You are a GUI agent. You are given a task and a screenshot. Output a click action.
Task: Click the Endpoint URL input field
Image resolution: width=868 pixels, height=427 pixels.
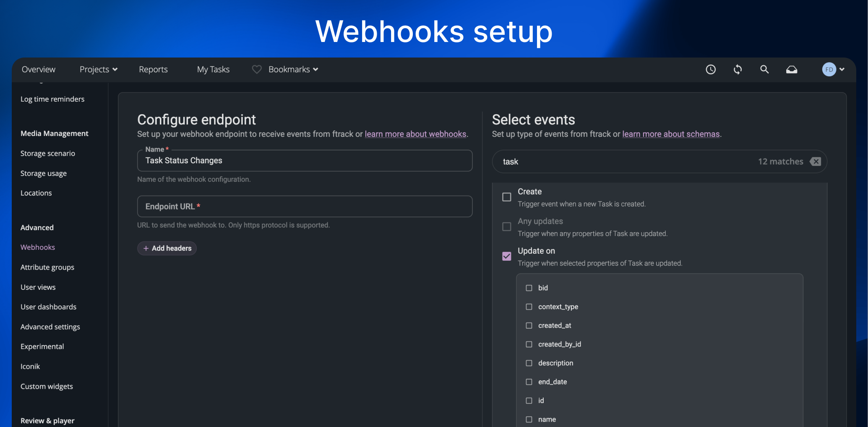(305, 207)
